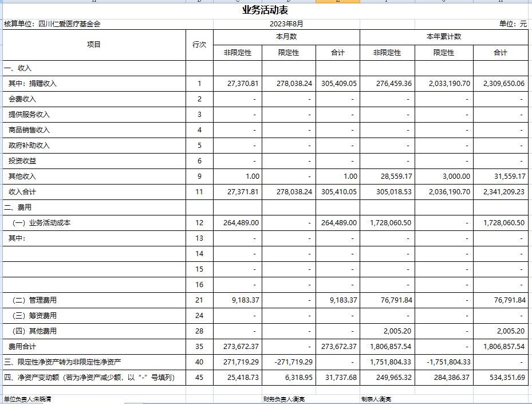This screenshot has width=532, height=404.
Task: Click the 收入合计 row label
Action: point(22,192)
